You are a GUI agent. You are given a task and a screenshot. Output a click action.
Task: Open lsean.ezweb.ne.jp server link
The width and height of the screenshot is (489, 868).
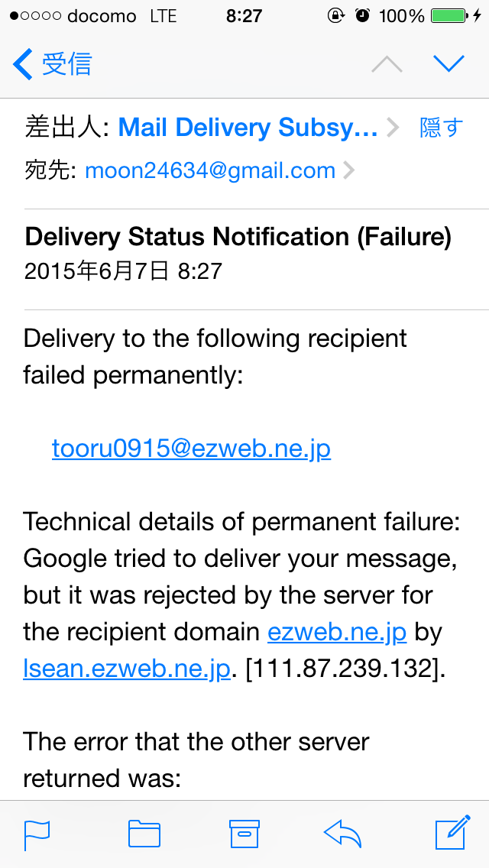127,669
